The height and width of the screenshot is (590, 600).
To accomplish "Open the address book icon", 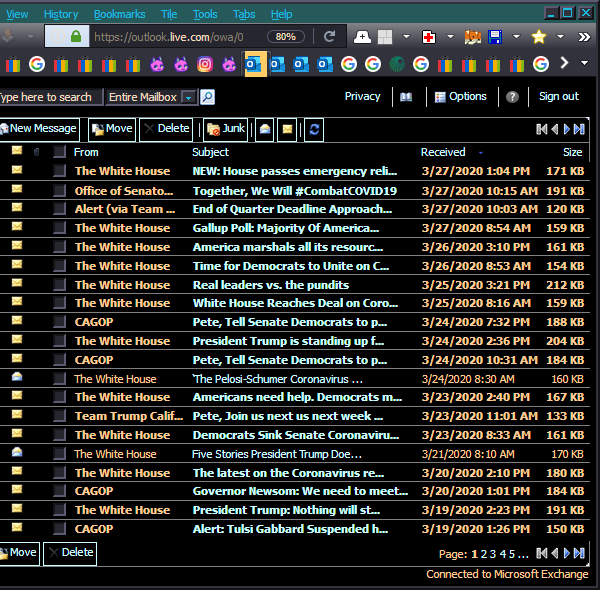I will [406, 97].
